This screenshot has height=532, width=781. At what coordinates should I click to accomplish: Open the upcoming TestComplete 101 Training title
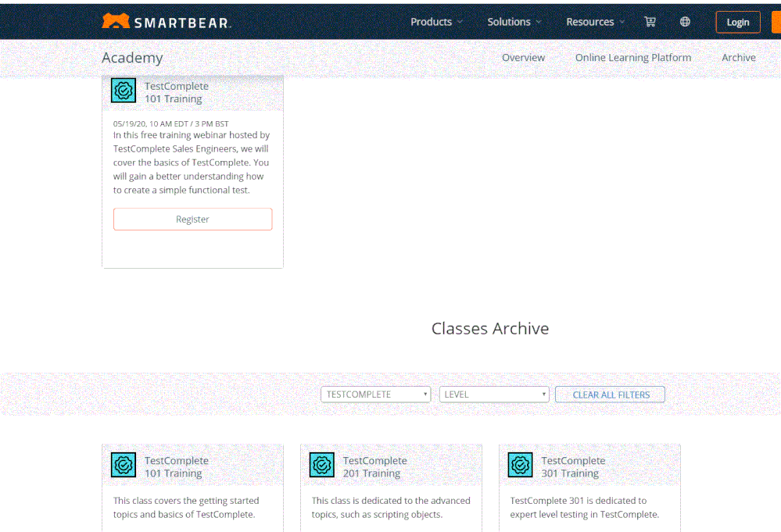(x=177, y=92)
